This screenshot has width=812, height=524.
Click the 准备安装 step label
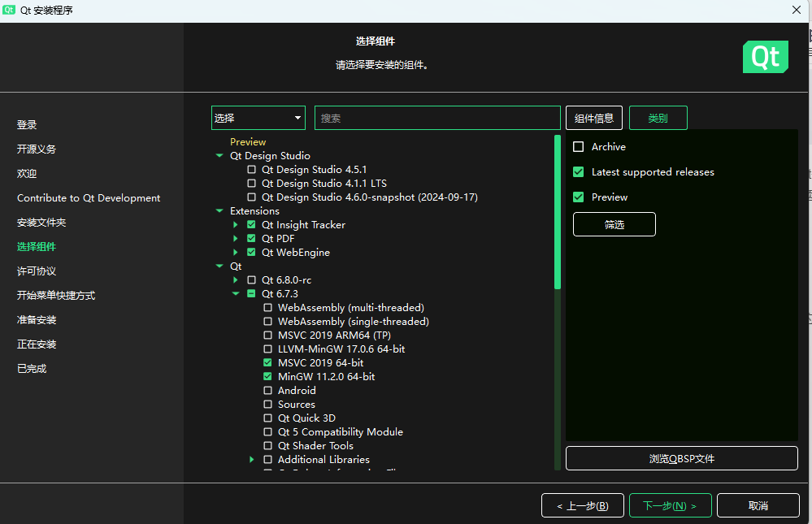pyautogui.click(x=37, y=319)
